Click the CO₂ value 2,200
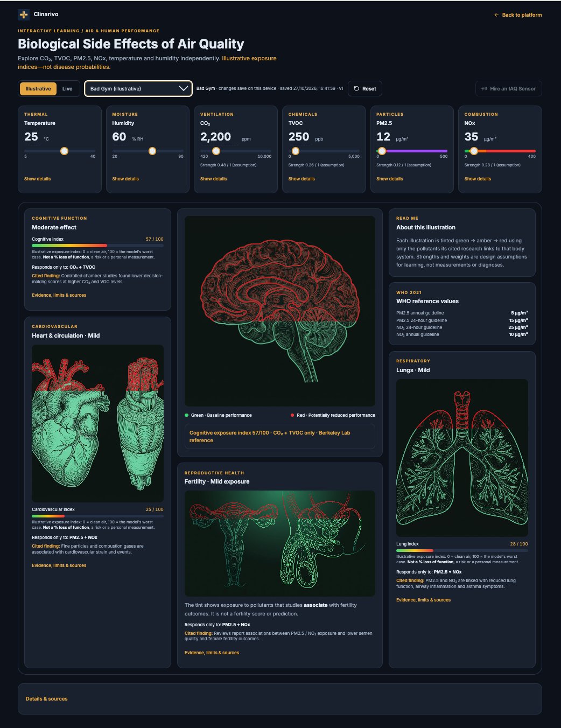561x728 pixels. pyautogui.click(x=215, y=137)
